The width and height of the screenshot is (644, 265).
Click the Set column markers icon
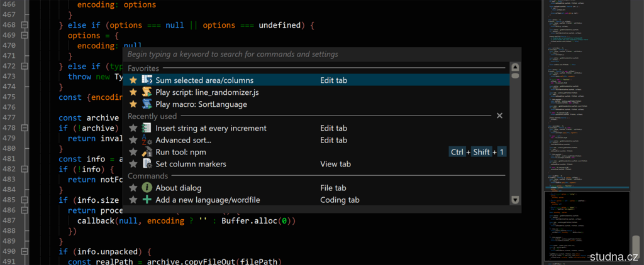click(147, 164)
